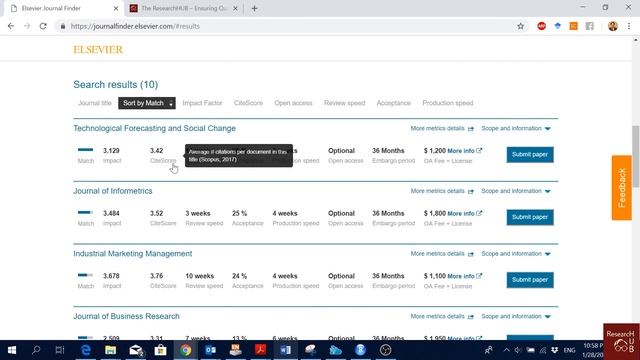Expand Scope and information for Technological Forecasting

(516, 129)
